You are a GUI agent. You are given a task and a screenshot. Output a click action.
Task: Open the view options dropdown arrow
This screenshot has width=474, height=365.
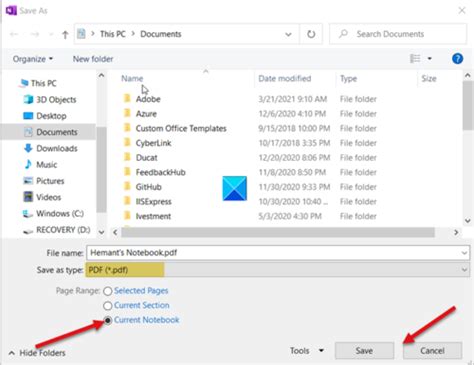point(430,59)
